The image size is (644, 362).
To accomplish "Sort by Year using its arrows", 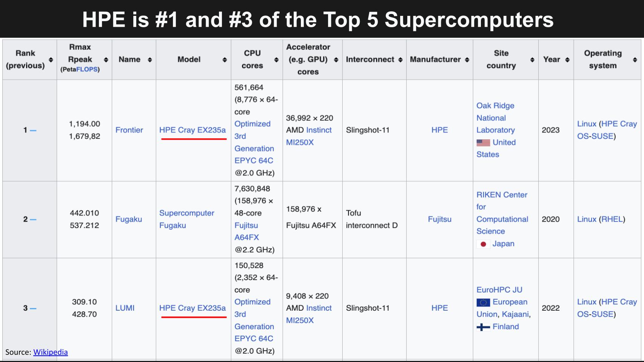I will pyautogui.click(x=567, y=60).
